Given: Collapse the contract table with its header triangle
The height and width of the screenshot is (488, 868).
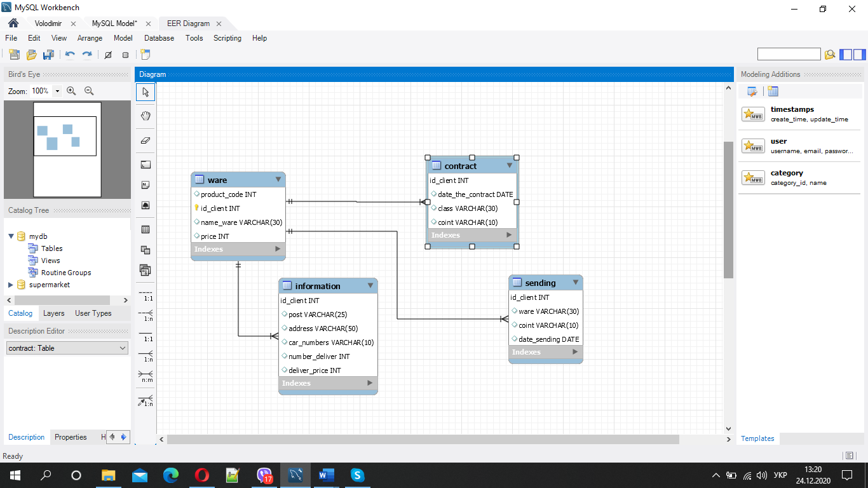Looking at the screenshot, I should tap(510, 165).
